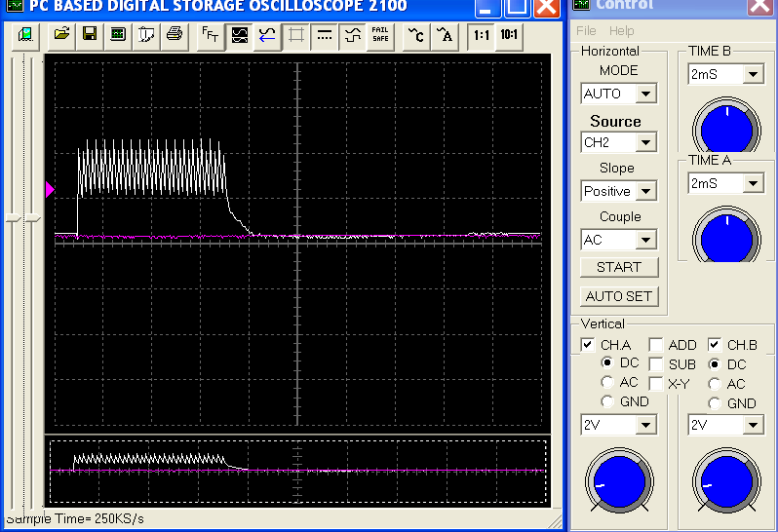Toggle the grid display icon
778x532 pixels.
[x=296, y=36]
